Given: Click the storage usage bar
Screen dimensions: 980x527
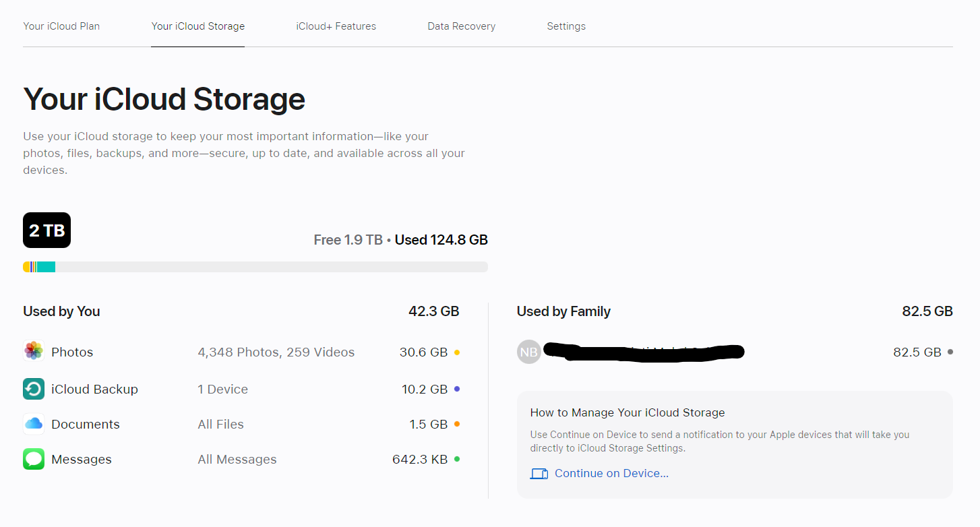Looking at the screenshot, I should click(255, 267).
